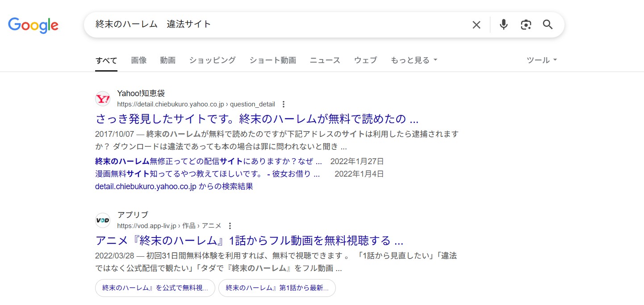Open Google Lens image search
Viewport: 644px width, 305px height.
pyautogui.click(x=526, y=25)
